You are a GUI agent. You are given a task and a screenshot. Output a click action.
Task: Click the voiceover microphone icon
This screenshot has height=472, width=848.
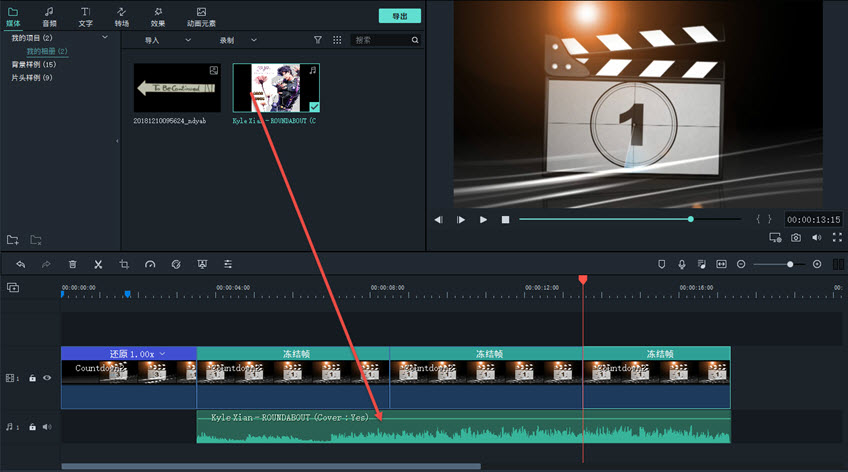682,264
